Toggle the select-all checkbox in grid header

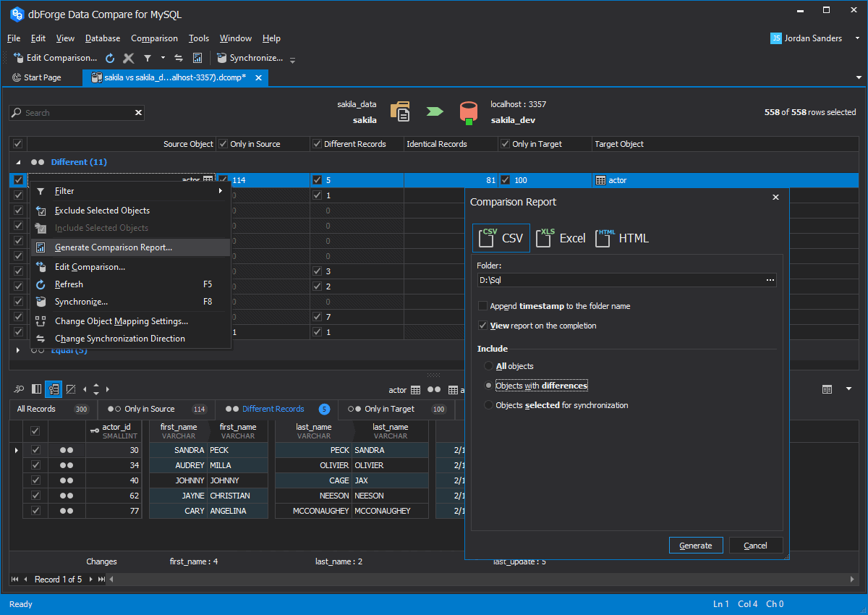[18, 144]
